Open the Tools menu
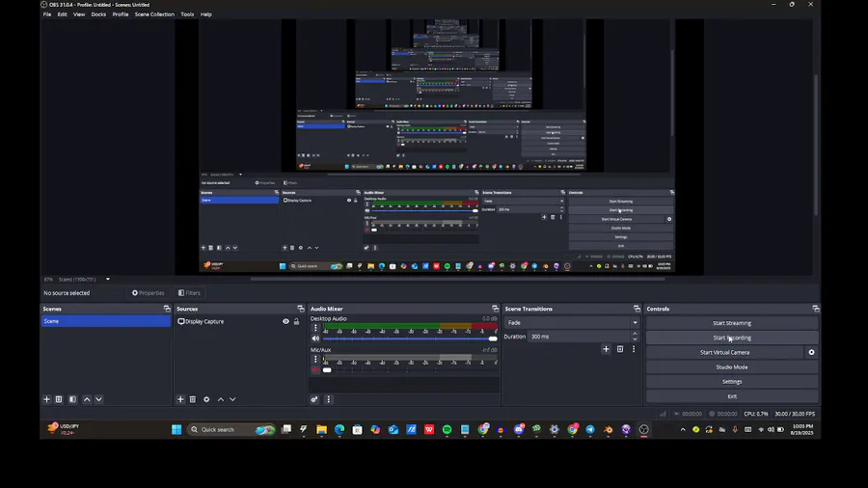This screenshot has width=868, height=488. [x=187, y=14]
